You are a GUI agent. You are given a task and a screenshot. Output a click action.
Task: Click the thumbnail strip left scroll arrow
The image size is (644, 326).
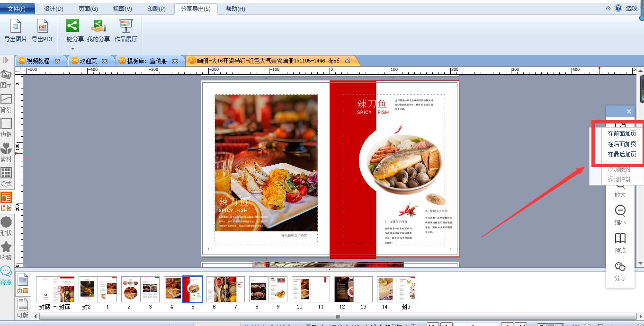click(36, 316)
